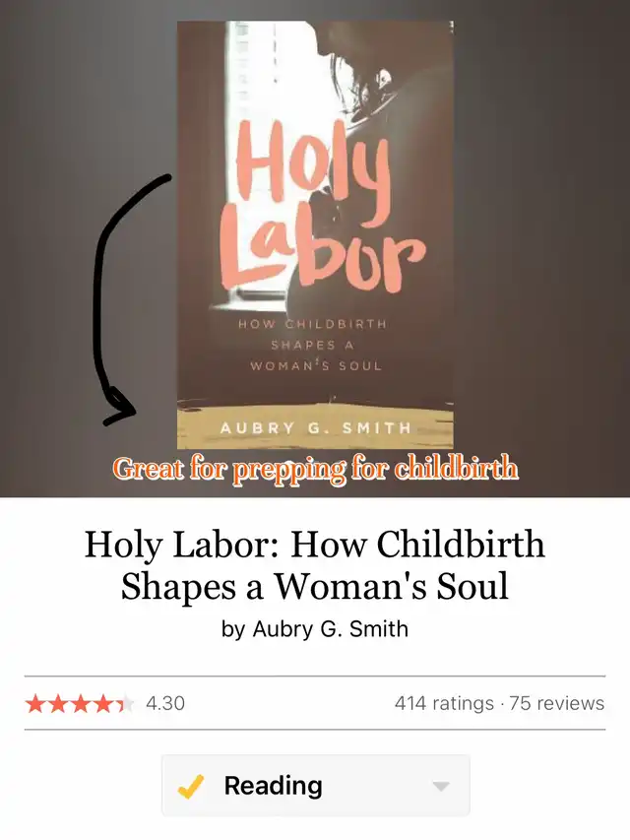The width and height of the screenshot is (630, 840).
Task: Click the 4.30 average rating number
Action: coord(165,703)
